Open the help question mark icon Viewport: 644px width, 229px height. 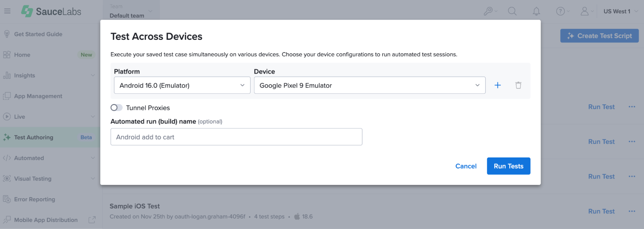coord(561,12)
